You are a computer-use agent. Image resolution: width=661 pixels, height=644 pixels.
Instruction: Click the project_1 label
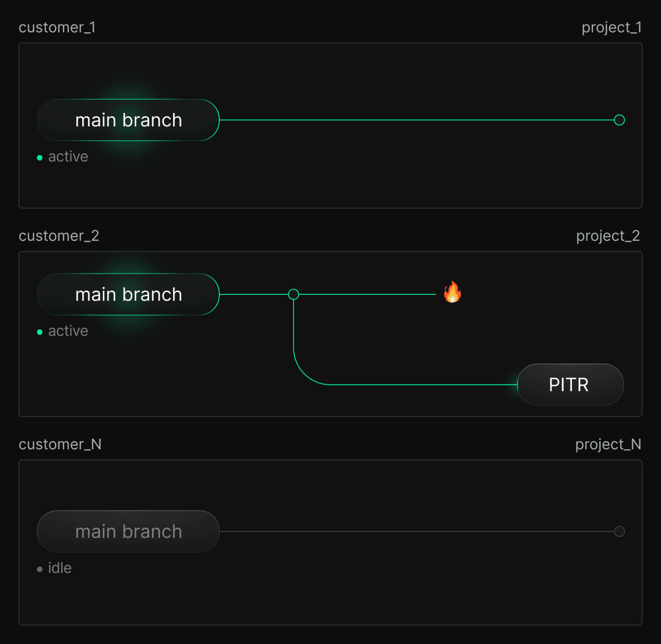pos(611,28)
